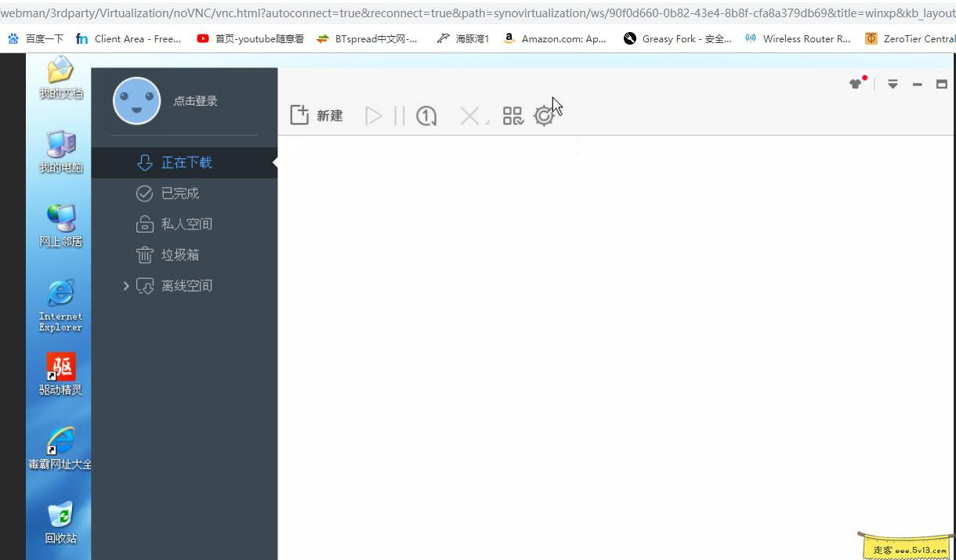This screenshot has width=956, height=560.
Task: Open the scheduled task clock icon
Action: click(x=426, y=116)
